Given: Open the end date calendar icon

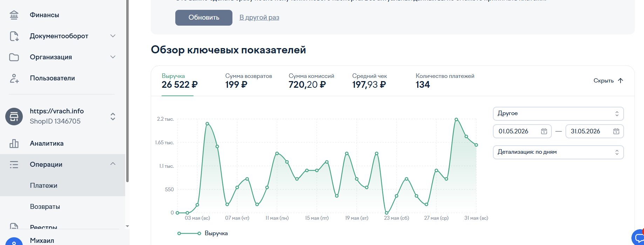Looking at the screenshot, I should [x=616, y=131].
